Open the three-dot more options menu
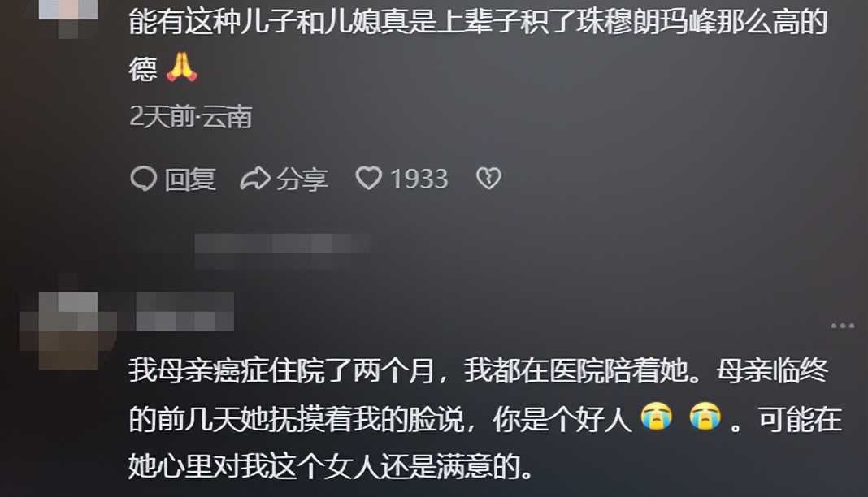Image resolution: width=868 pixels, height=497 pixels. (x=843, y=326)
